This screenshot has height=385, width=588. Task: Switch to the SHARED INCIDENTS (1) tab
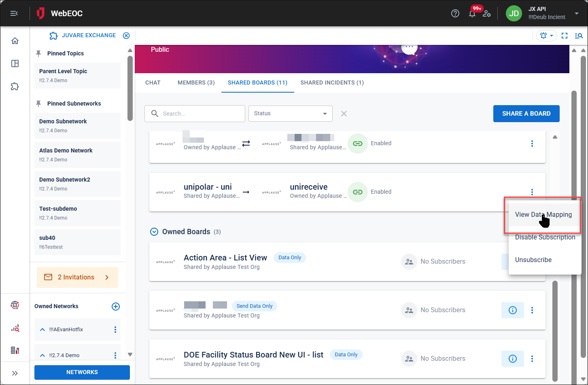click(x=332, y=82)
